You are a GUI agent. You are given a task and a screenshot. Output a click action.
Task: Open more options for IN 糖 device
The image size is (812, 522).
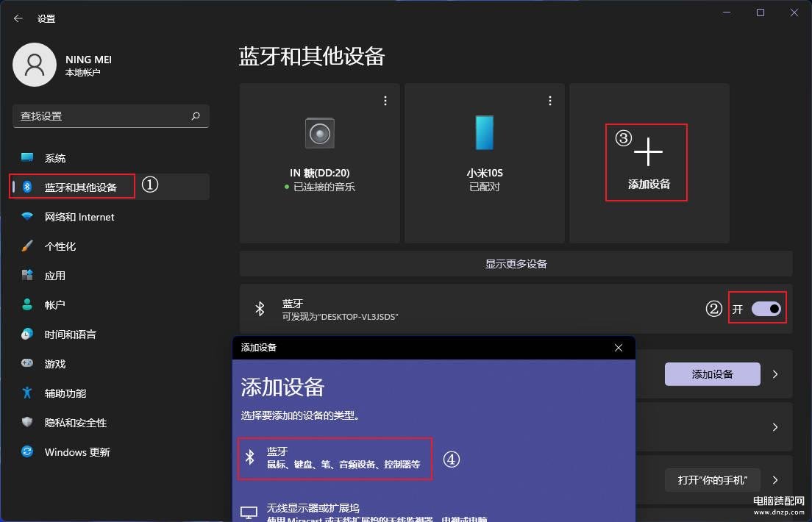point(385,101)
